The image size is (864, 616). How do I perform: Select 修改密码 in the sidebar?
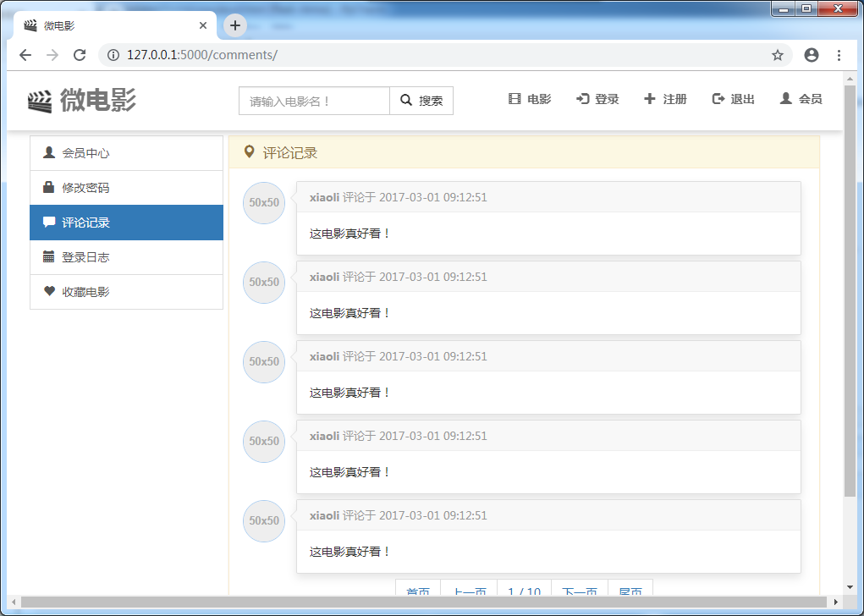[x=127, y=188]
